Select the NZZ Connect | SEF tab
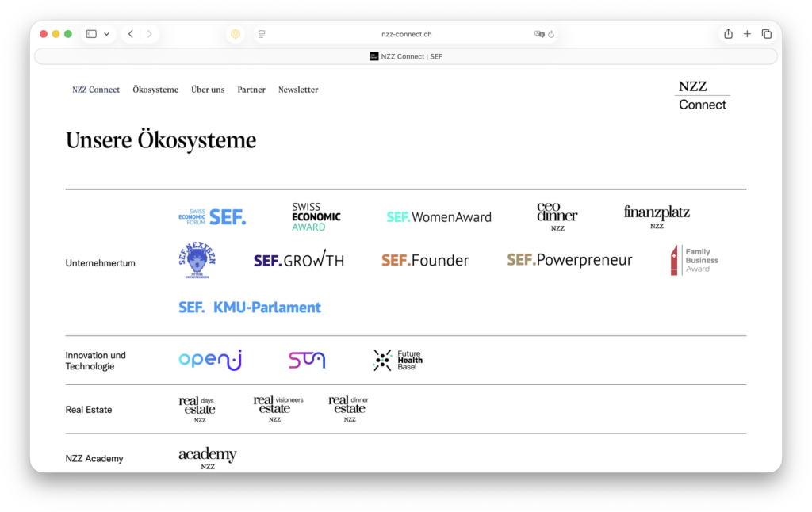 pyautogui.click(x=406, y=56)
